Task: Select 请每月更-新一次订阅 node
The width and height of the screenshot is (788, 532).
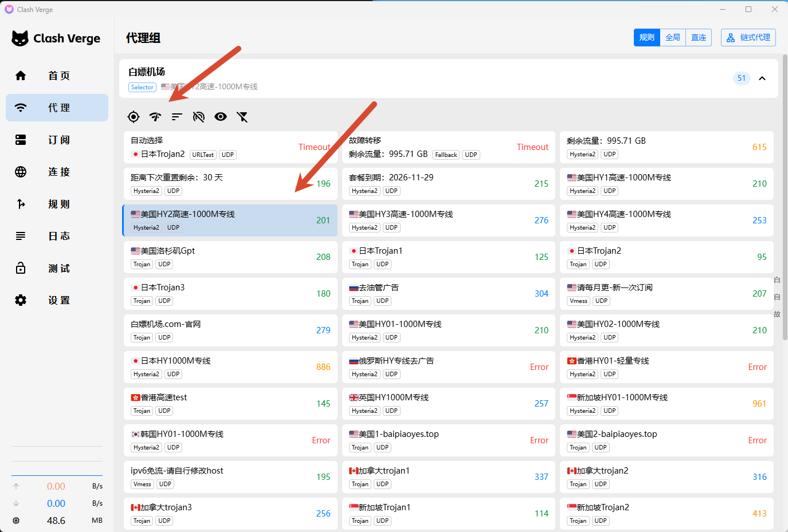Action: [667, 294]
